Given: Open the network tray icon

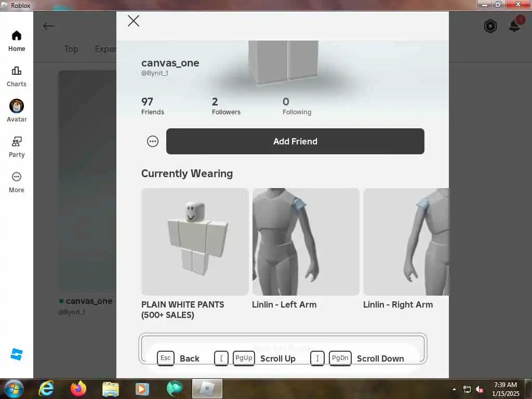Looking at the screenshot, I should click(x=467, y=390).
